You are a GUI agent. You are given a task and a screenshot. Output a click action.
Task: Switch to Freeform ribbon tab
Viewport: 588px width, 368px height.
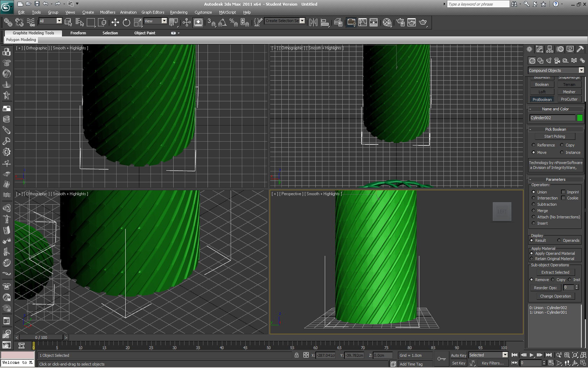click(x=78, y=33)
